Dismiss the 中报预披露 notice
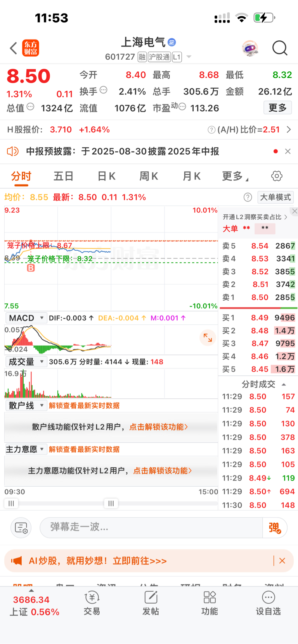Screen dimensions: 298x644 click(288, 151)
